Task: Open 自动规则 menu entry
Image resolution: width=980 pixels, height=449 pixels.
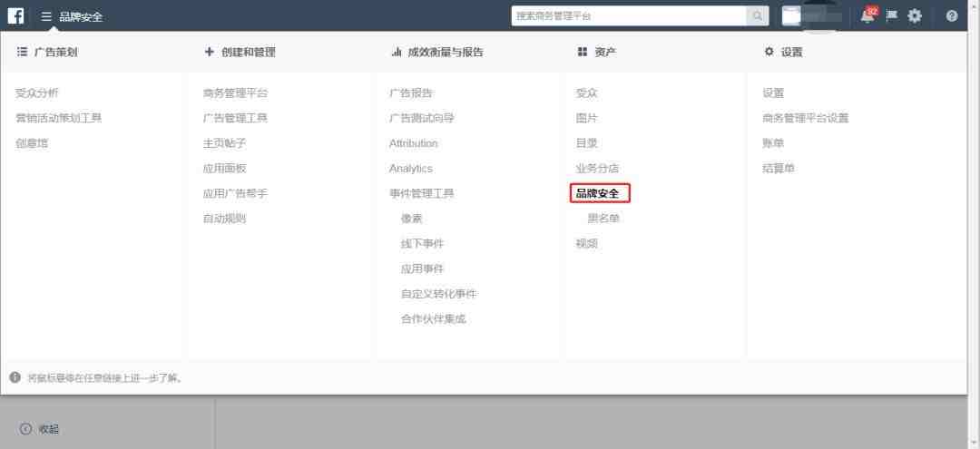Action: (x=224, y=219)
